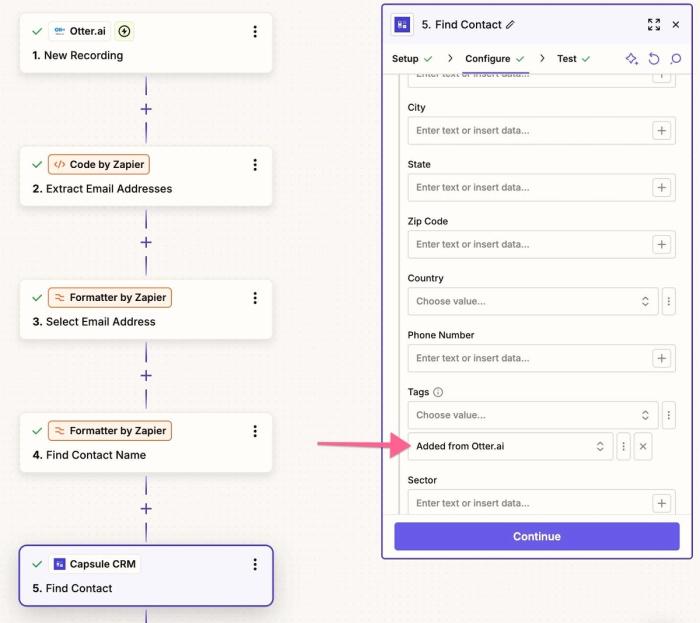Click into the Zip Code input field
The width and height of the screenshot is (700, 623).
coord(527,244)
